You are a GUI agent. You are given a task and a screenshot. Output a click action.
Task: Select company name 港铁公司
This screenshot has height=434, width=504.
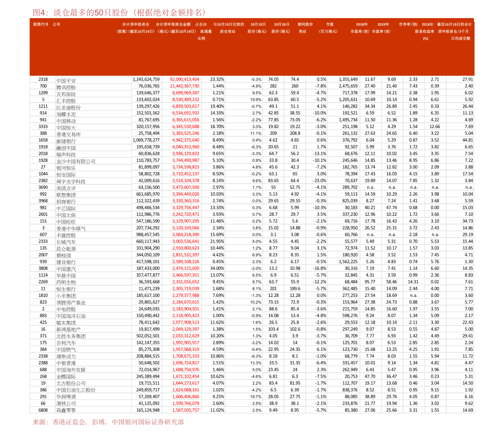pyautogui.click(x=66, y=404)
